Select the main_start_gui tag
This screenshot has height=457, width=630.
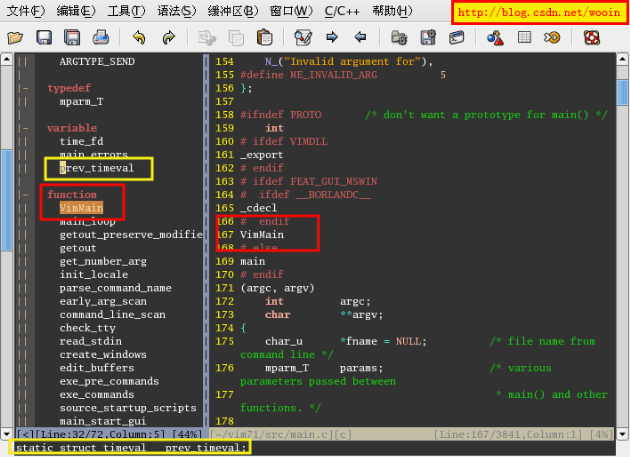coord(103,421)
